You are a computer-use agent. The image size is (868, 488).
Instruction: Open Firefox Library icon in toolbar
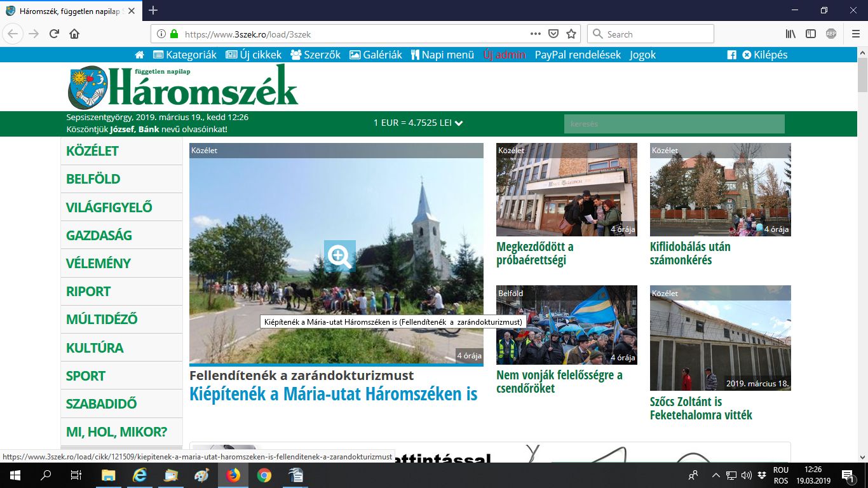point(790,34)
